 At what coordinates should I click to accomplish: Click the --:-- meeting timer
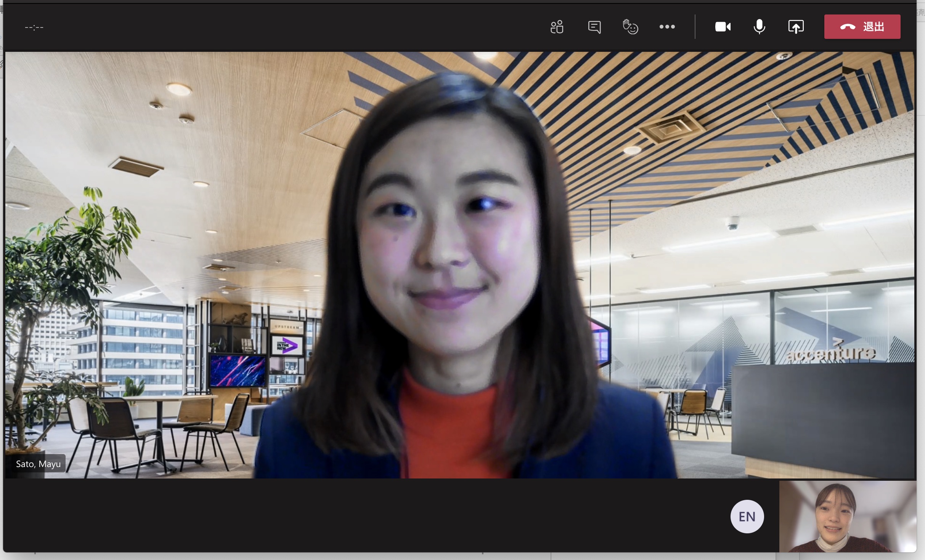pos(34,27)
